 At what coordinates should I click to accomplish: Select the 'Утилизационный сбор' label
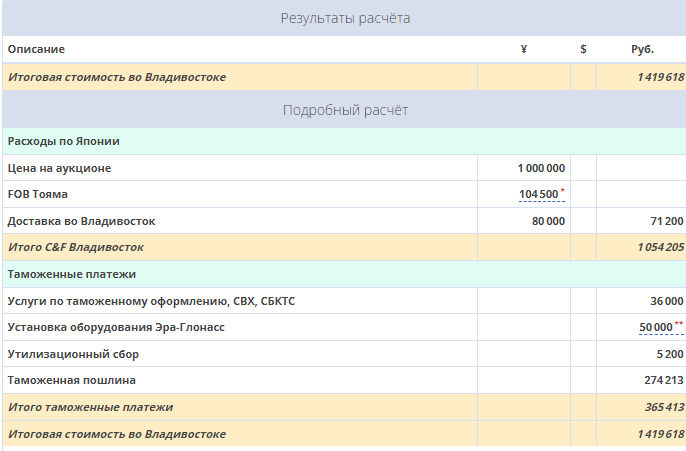coord(73,354)
